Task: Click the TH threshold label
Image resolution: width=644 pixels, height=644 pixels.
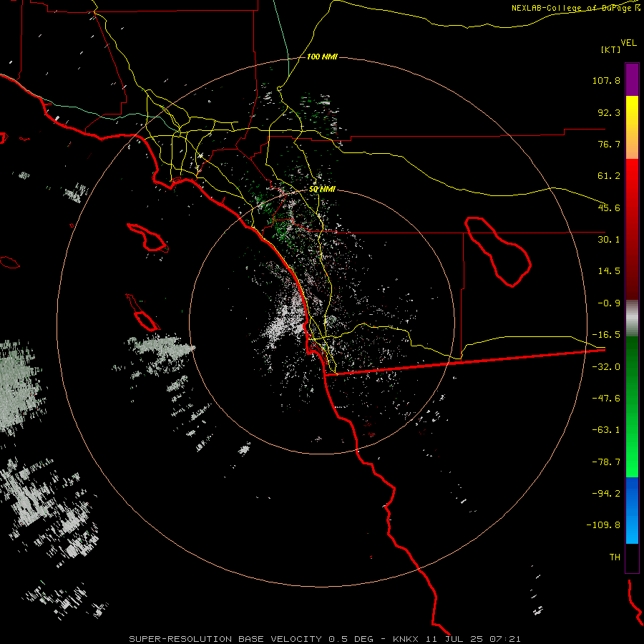Action: [615, 557]
